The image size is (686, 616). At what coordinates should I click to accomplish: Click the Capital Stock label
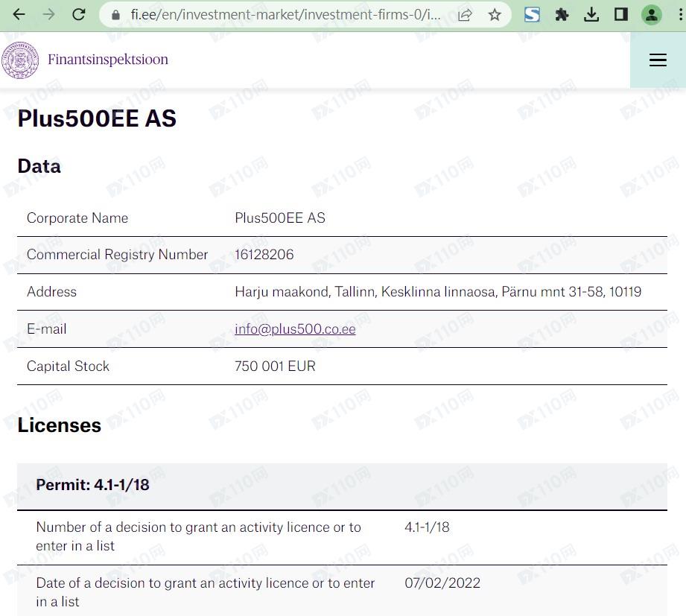click(68, 366)
